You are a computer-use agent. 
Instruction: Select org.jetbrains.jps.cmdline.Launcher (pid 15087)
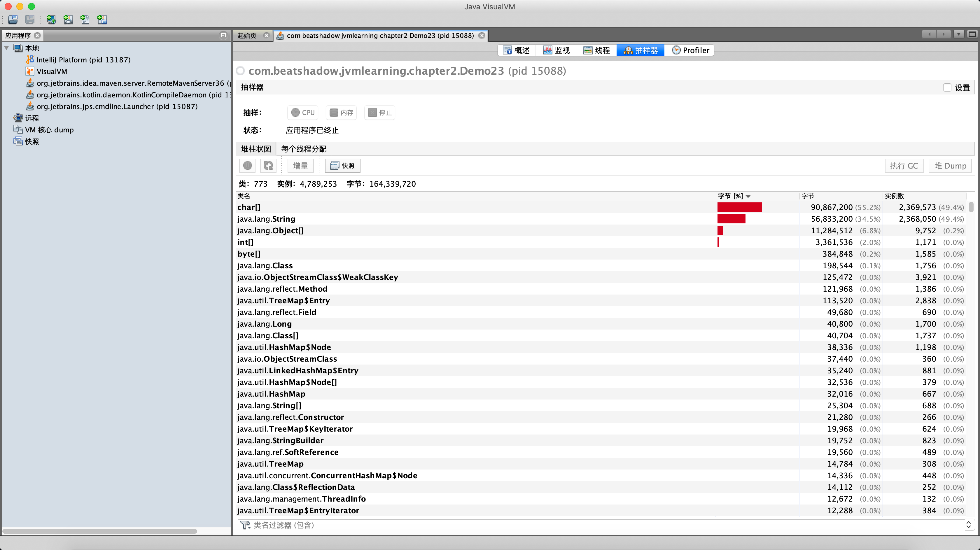tap(111, 106)
